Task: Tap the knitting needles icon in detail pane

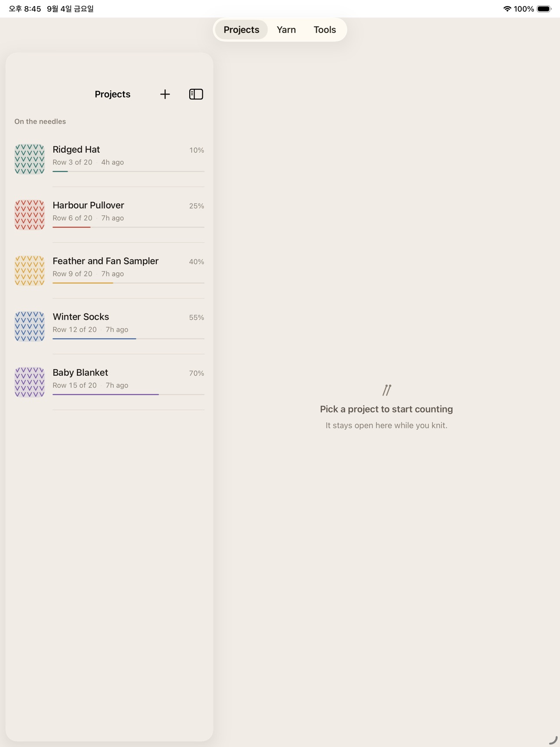Action: point(387,390)
